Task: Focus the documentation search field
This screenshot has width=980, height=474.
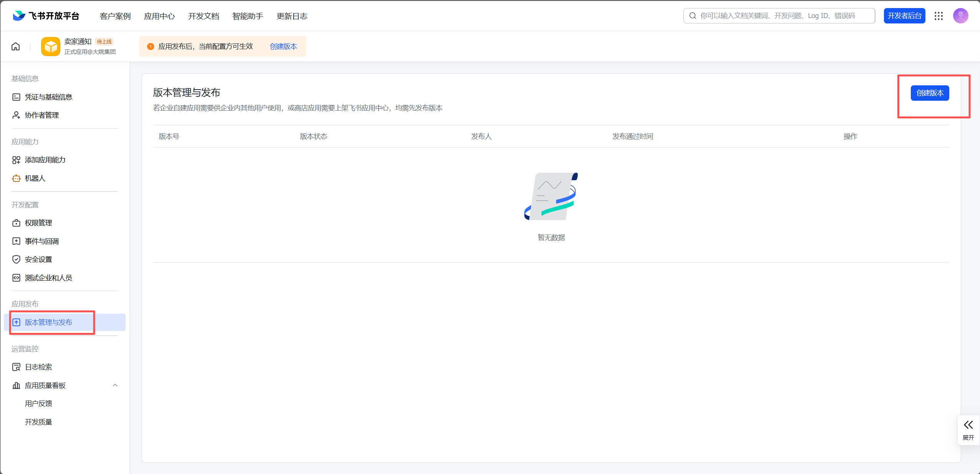Action: [779, 16]
